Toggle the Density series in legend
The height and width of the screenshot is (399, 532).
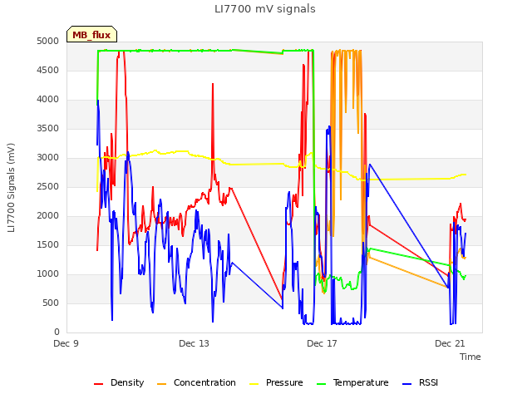coord(119,382)
